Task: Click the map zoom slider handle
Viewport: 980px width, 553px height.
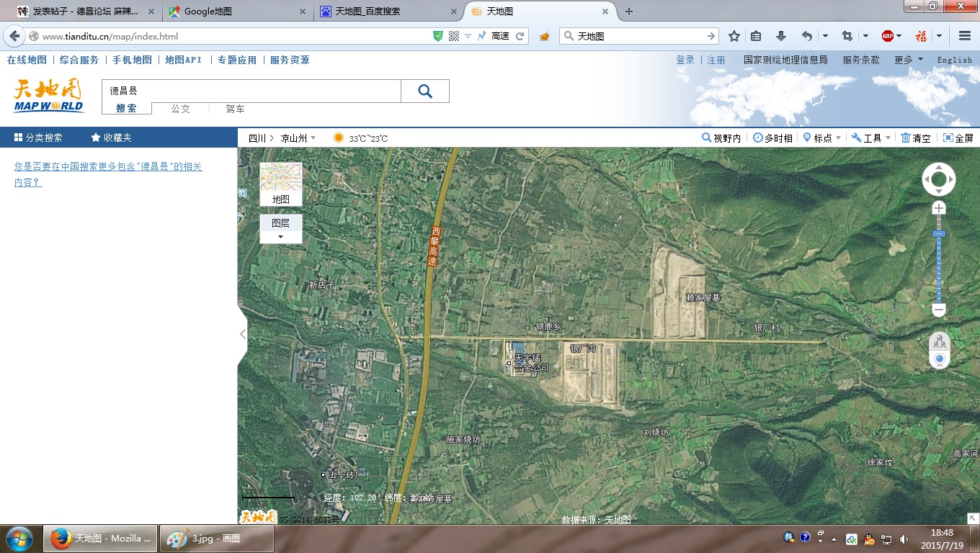Action: 938,234
